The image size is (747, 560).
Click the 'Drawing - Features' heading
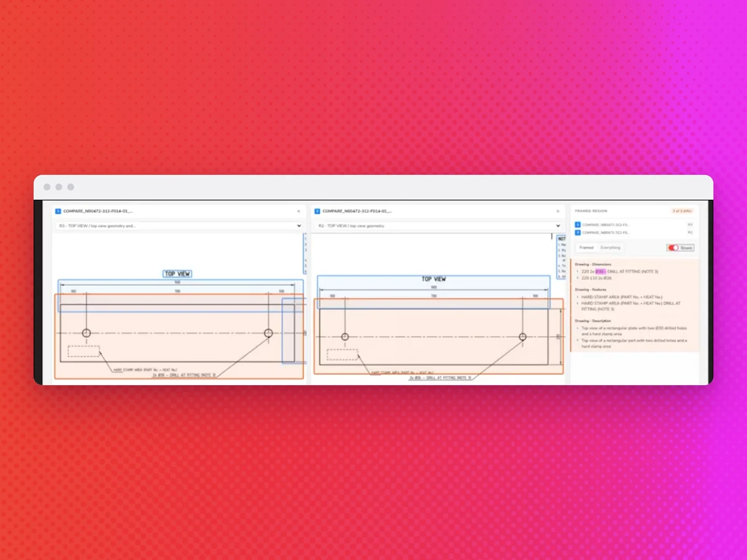click(591, 289)
